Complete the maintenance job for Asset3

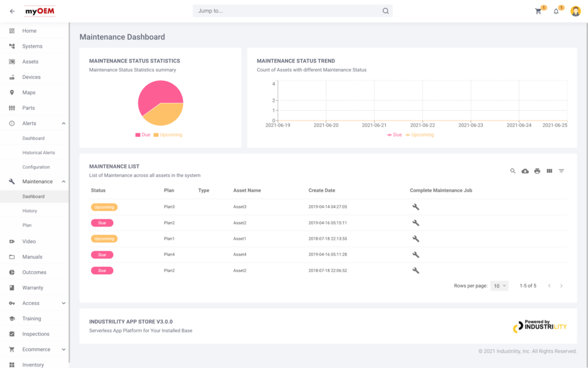(x=416, y=206)
